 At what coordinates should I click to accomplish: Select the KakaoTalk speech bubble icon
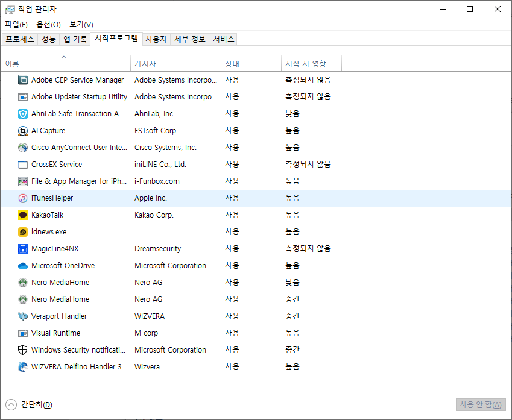coord(22,215)
